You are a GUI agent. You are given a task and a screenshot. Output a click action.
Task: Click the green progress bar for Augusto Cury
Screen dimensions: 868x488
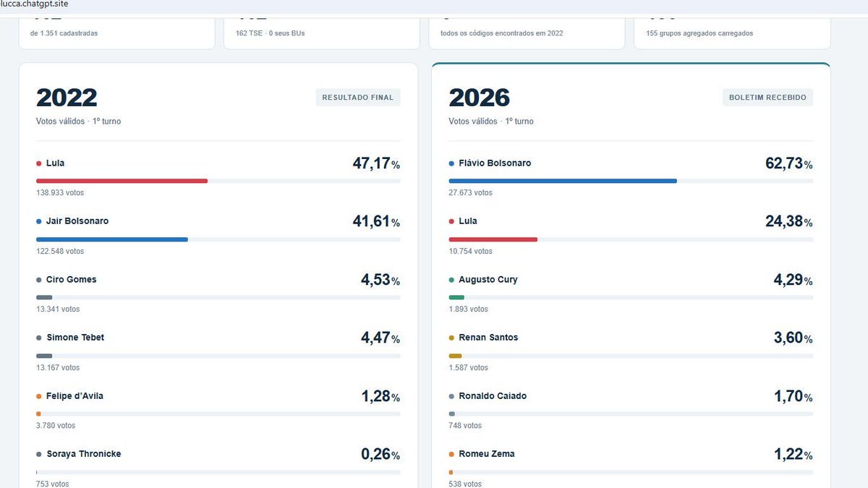point(456,297)
